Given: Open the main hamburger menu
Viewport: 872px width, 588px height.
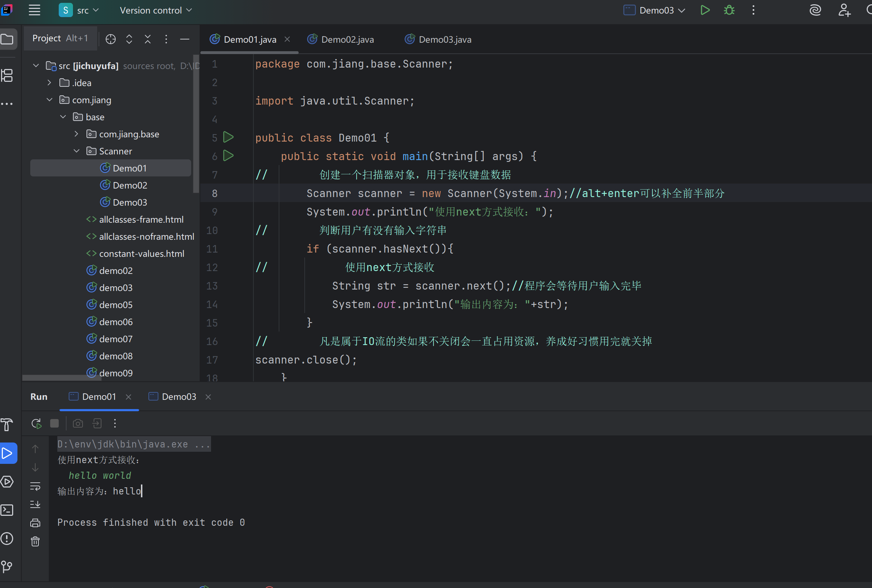Looking at the screenshot, I should coord(35,10).
